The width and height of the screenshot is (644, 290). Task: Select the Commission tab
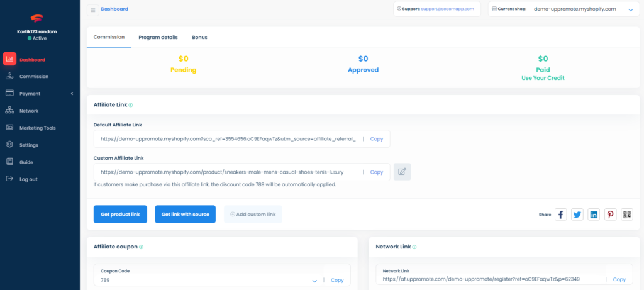pos(109,37)
